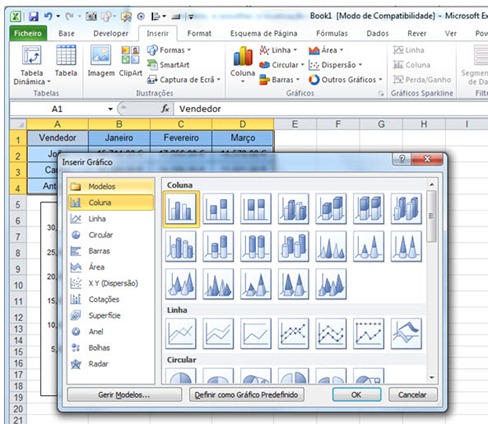
Task: Open the Fórmulas ribbon tab
Action: pos(332,34)
